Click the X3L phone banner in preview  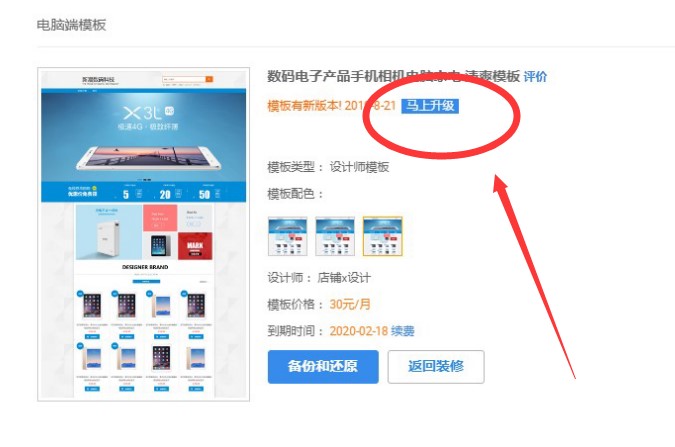click(x=144, y=137)
